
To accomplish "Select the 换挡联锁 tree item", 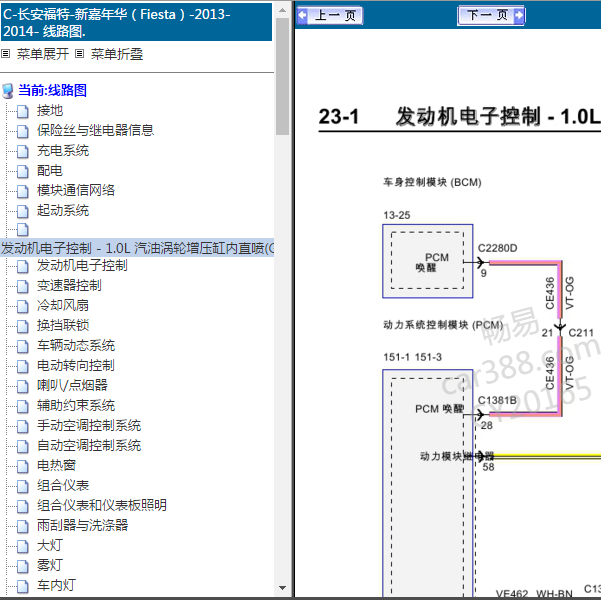I will click(x=63, y=325).
